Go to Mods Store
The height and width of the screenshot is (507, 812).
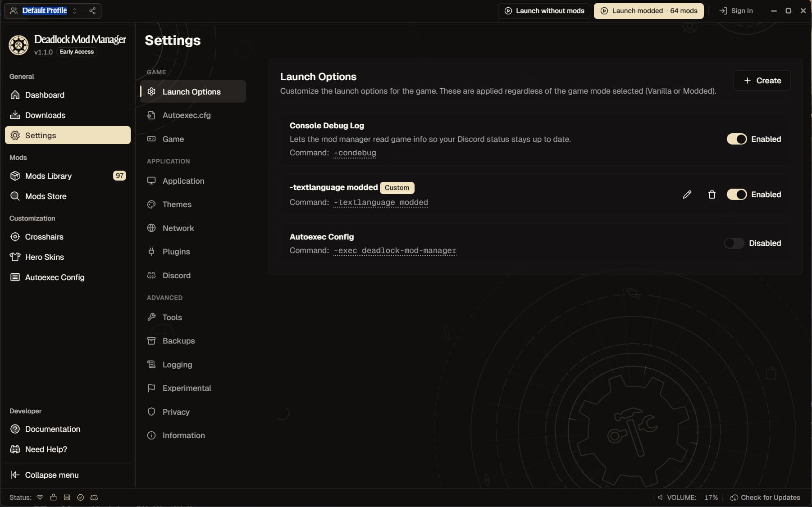pyautogui.click(x=68, y=196)
